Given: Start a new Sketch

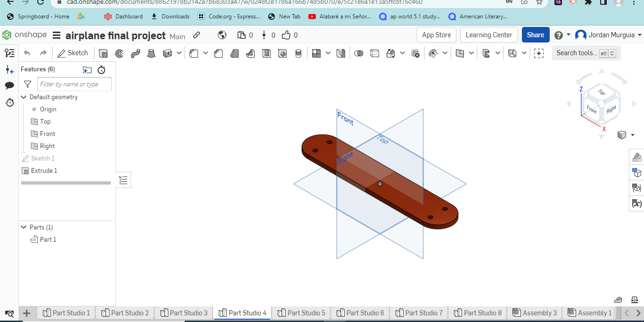Looking at the screenshot, I should (x=73, y=53).
